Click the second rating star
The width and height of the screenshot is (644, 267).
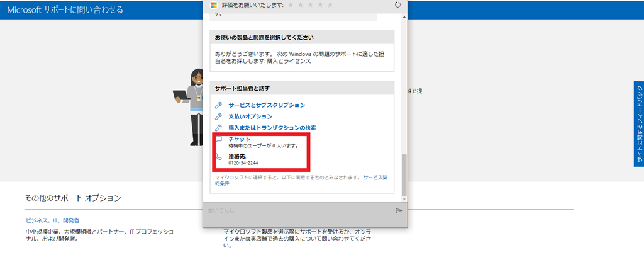pos(301,5)
